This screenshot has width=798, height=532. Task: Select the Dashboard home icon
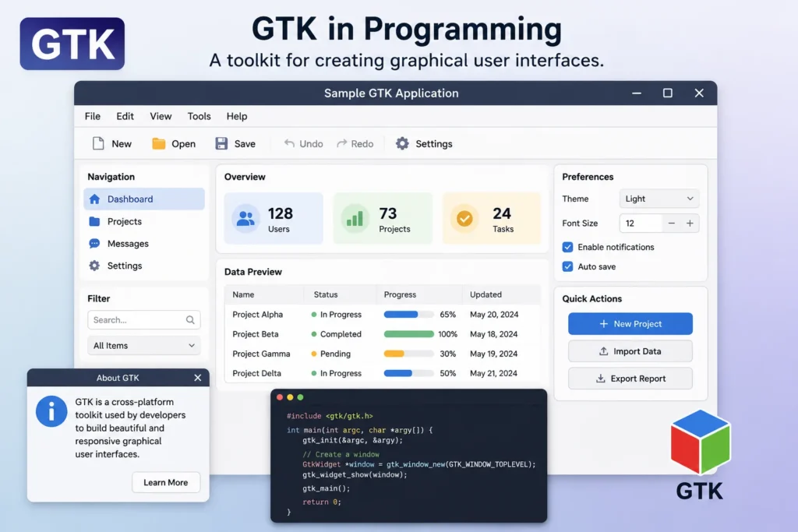click(94, 199)
